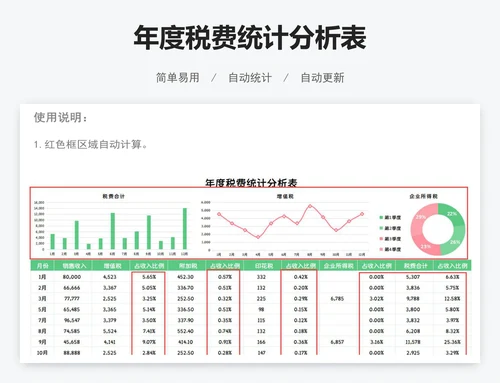This screenshot has width=500, height=383.
Task: Click the instruction line 红色框区域自动计算
Action: 91,144
